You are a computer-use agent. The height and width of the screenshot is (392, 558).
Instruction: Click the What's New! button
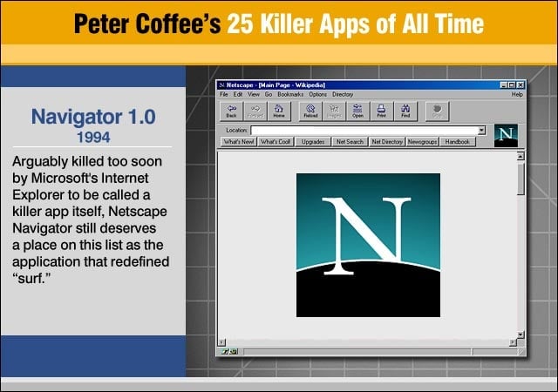pyautogui.click(x=238, y=142)
